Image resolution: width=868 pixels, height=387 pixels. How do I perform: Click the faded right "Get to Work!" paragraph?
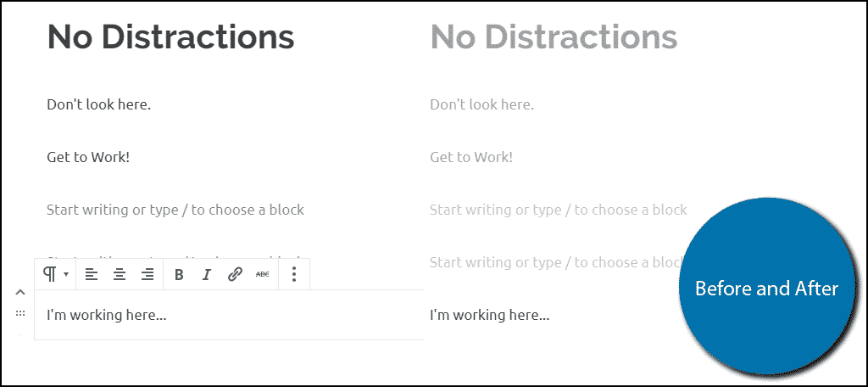coord(471,158)
